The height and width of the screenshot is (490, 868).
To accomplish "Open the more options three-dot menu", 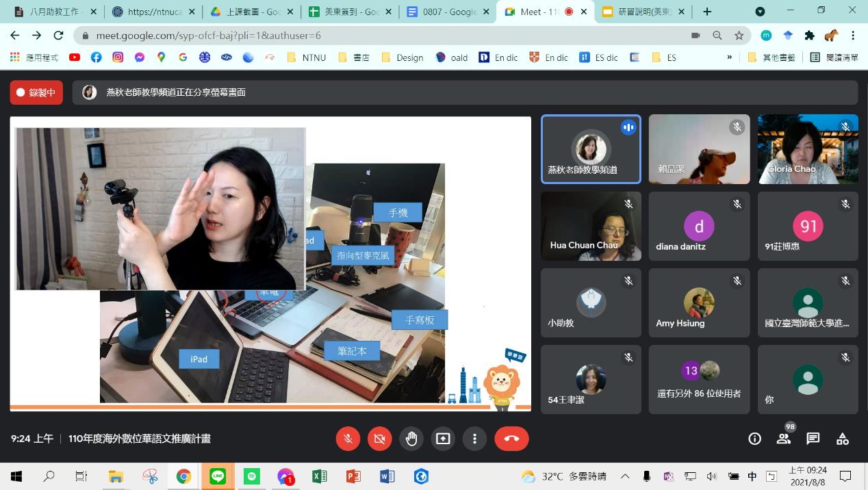I will coord(474,439).
